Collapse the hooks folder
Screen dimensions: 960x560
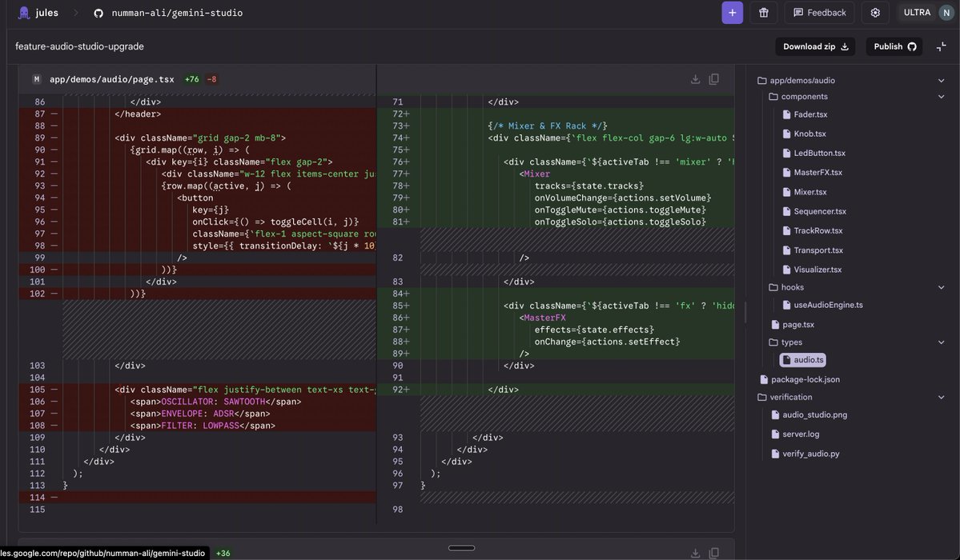(940, 286)
